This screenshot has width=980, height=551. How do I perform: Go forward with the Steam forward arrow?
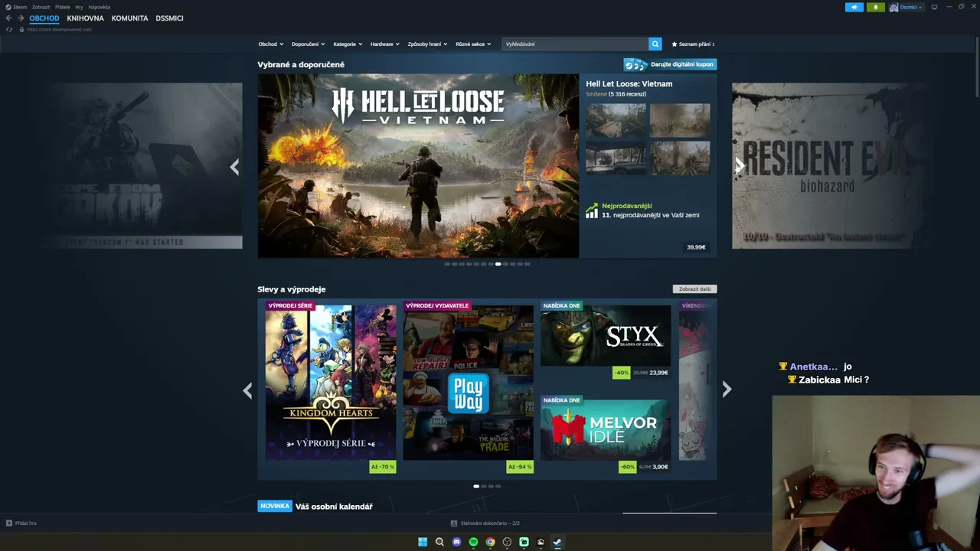(x=20, y=18)
